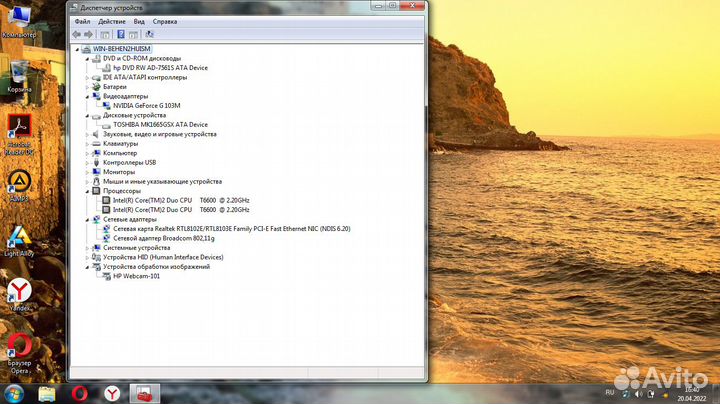Open Yandex desktop shortcut
This screenshot has width=720, height=404.
(x=19, y=295)
